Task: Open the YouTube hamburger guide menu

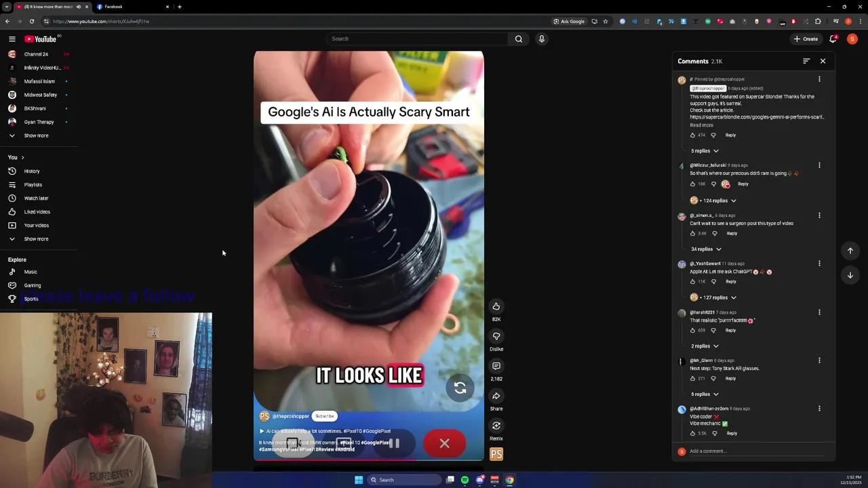Action: click(12, 39)
